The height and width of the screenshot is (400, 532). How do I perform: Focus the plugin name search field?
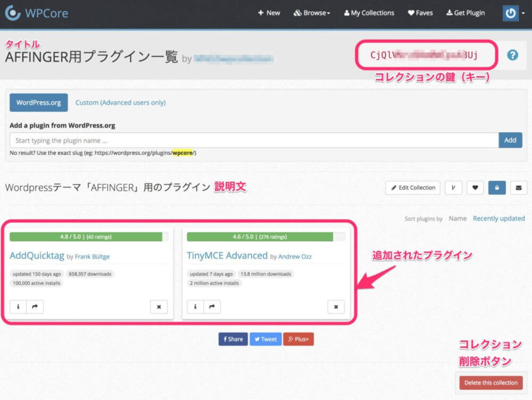254,140
